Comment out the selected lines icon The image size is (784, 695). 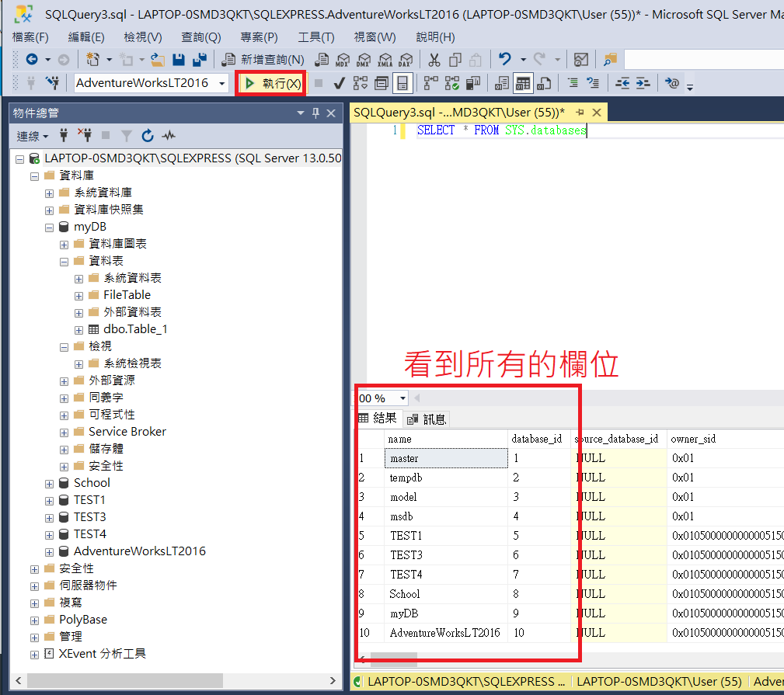click(x=573, y=83)
